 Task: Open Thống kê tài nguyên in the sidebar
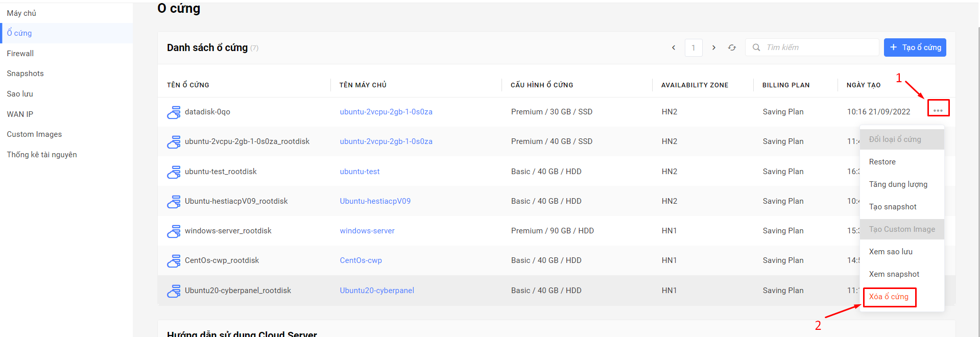[x=42, y=155]
